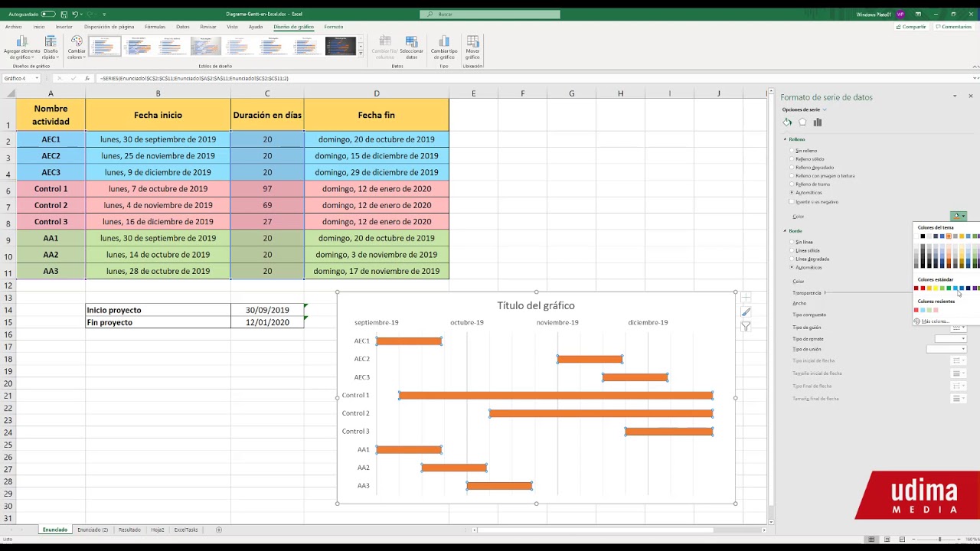
Task: Click the Buscar search box
Action: (490, 14)
